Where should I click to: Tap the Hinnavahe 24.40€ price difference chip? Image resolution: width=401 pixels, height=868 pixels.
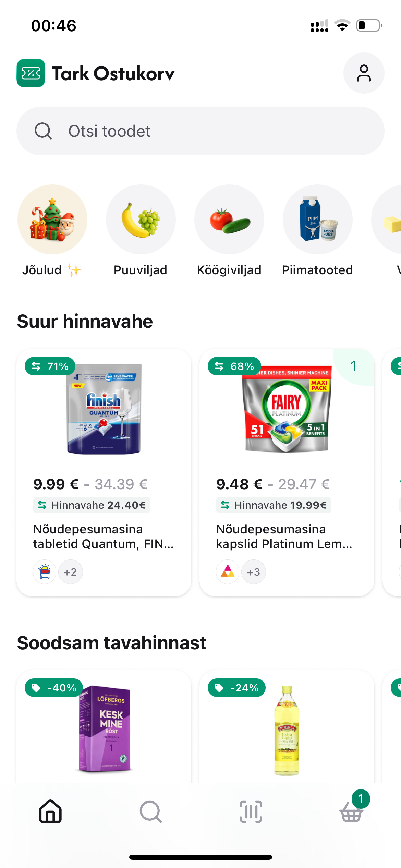(x=92, y=505)
